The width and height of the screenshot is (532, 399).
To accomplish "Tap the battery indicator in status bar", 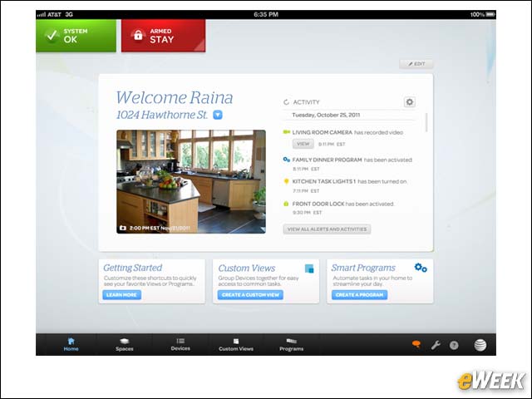I will point(490,14).
